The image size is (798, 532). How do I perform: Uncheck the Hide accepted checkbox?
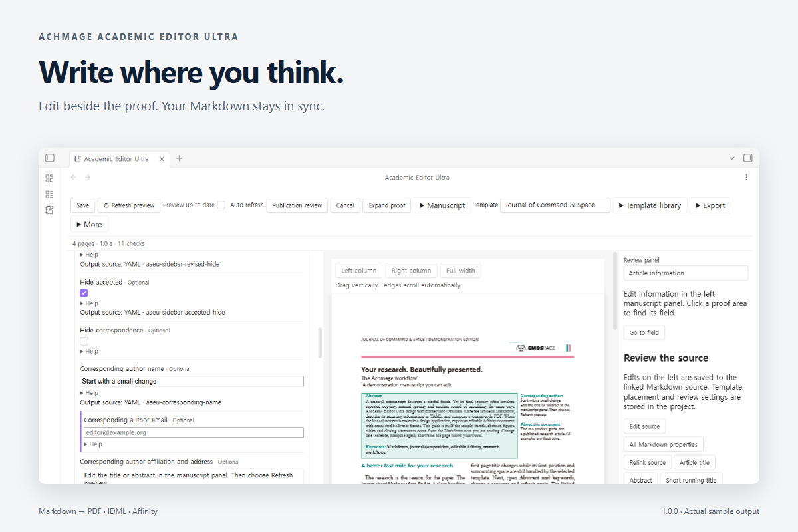[84, 293]
